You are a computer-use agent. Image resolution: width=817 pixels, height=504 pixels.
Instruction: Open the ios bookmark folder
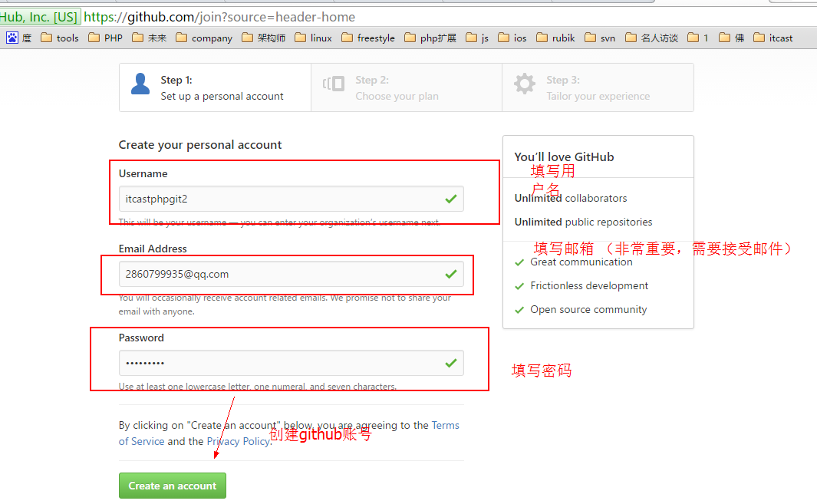(x=512, y=38)
